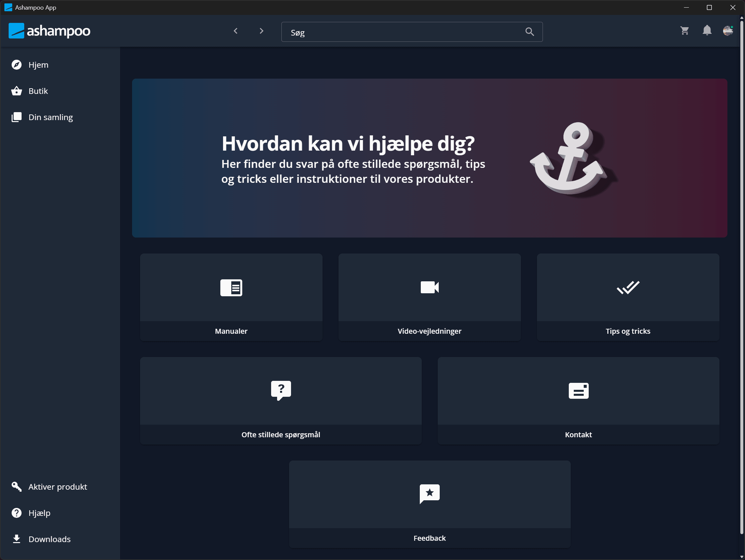The image size is (745, 560).
Task: Click the Hjem compass icon
Action: pos(17,65)
